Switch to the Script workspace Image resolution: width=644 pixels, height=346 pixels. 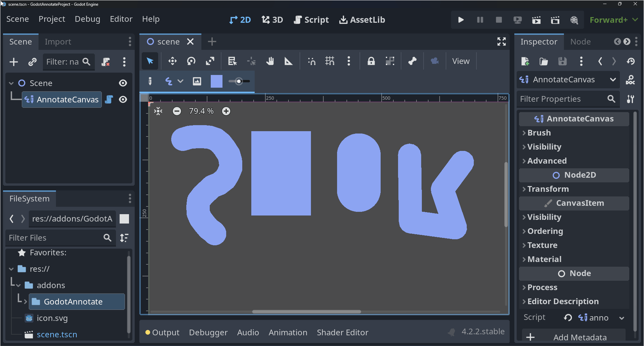(x=311, y=20)
